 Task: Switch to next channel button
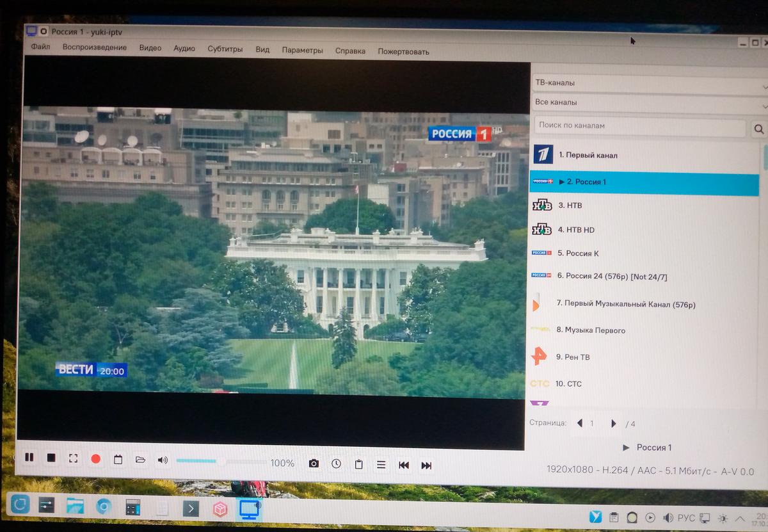(426, 465)
